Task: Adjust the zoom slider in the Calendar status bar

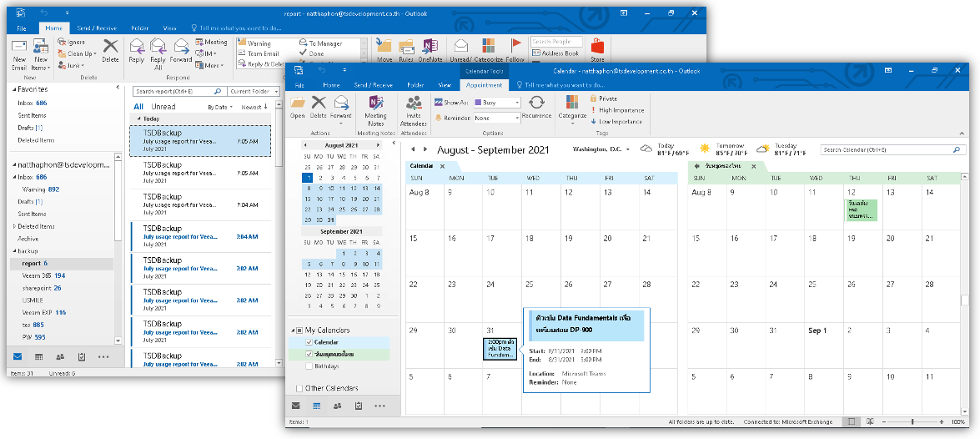Action: [913, 422]
